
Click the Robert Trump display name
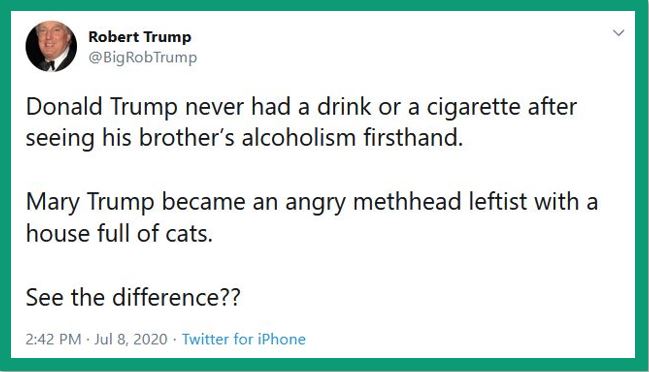pos(139,37)
